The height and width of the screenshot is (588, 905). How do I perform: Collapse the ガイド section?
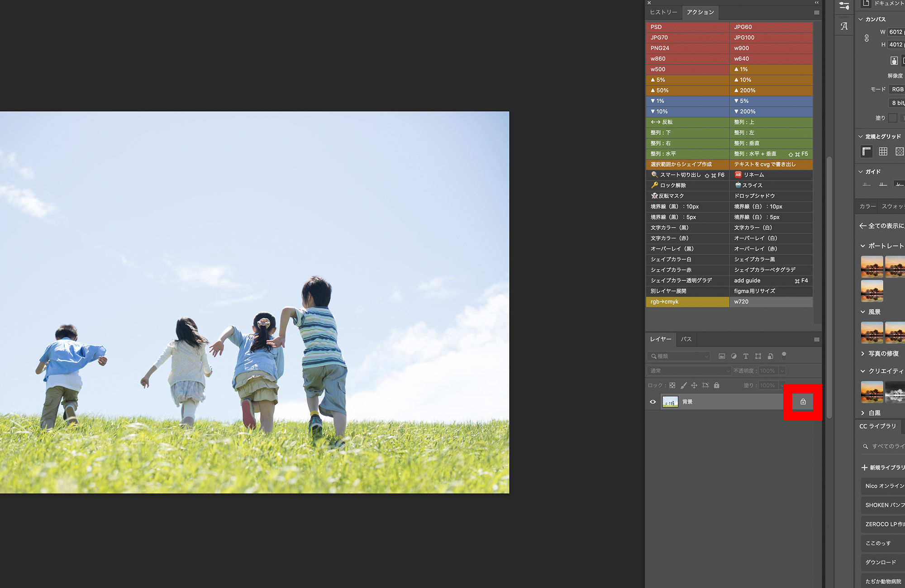point(860,172)
